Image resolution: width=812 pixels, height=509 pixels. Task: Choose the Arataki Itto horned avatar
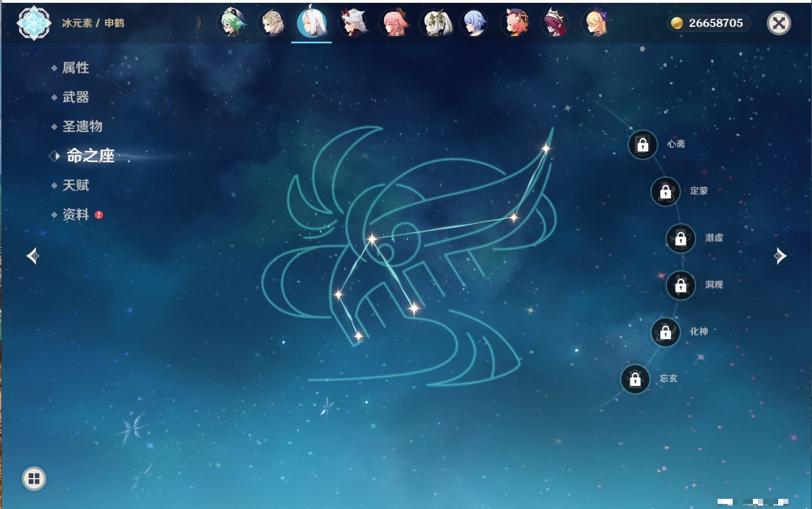point(354,23)
